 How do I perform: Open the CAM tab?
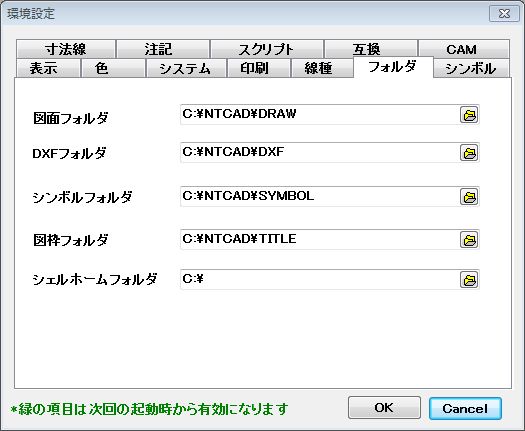pyautogui.click(x=464, y=49)
